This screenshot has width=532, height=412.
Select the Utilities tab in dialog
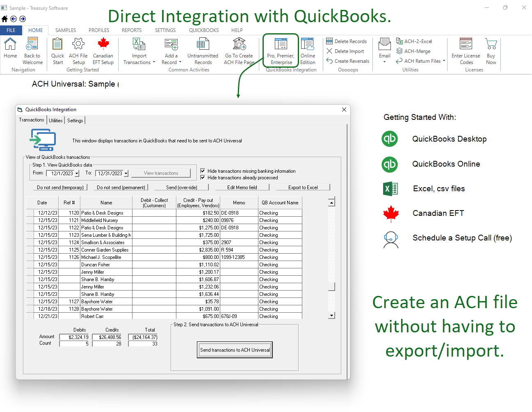pos(56,120)
